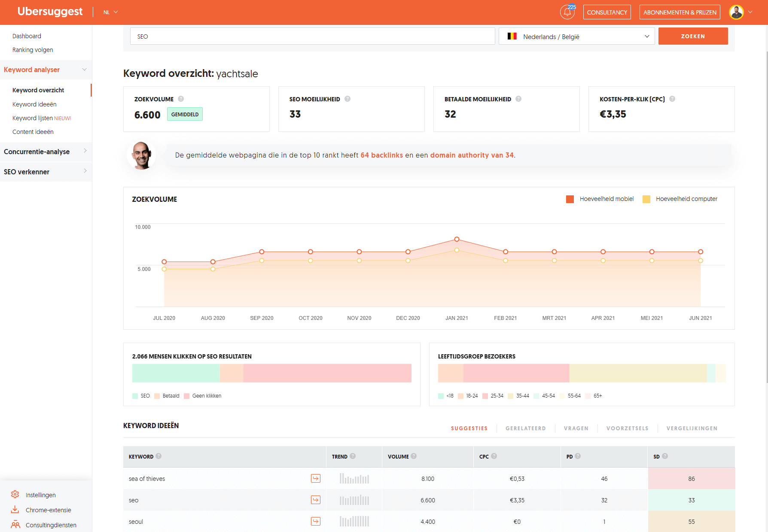
Task: Expand the SEO verkenner section
Action: pyautogui.click(x=46, y=172)
